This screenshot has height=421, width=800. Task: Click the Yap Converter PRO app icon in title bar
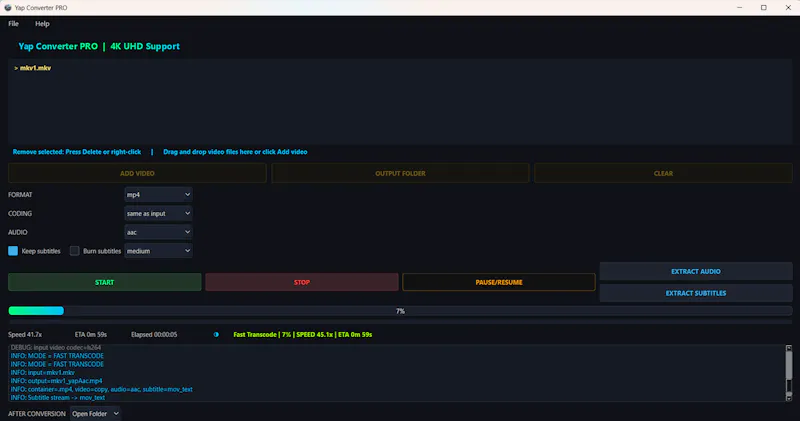point(8,8)
